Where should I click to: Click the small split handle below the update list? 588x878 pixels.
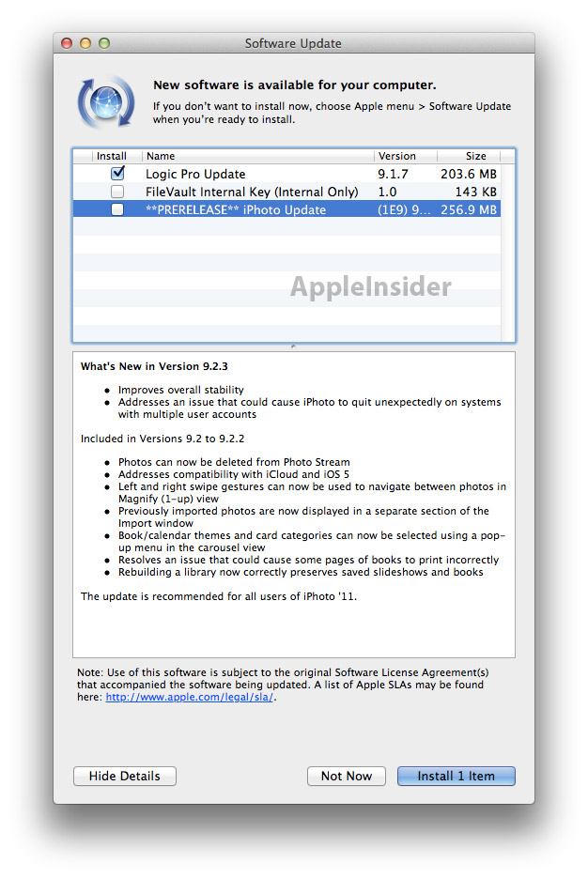pos(293,347)
